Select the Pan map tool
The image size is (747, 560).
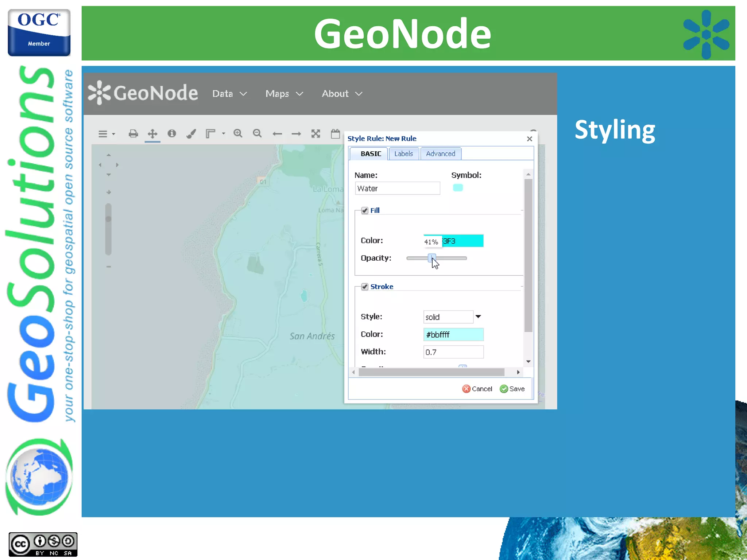(x=152, y=133)
